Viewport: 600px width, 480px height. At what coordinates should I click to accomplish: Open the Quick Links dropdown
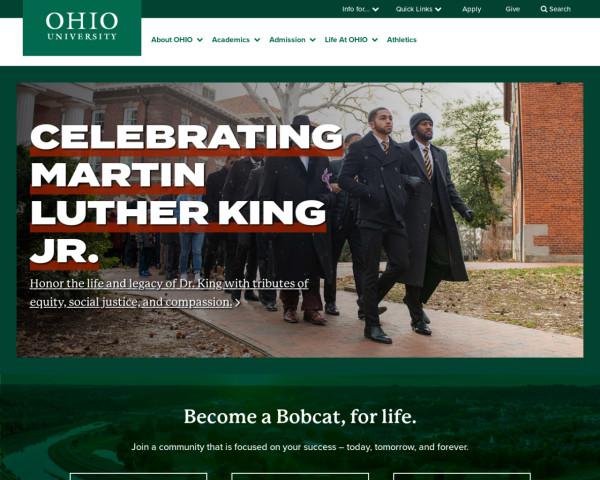[x=418, y=9]
